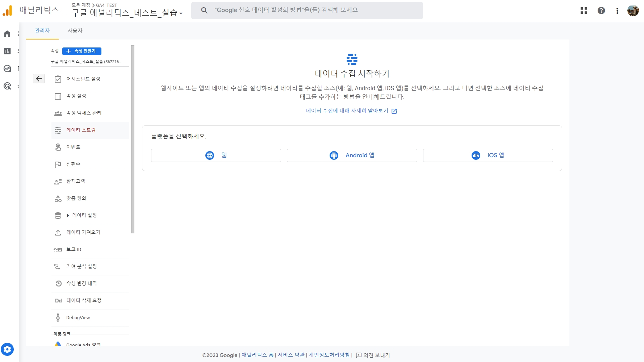Click the 보고 ID icon
This screenshot has width=644, height=362.
58,250
